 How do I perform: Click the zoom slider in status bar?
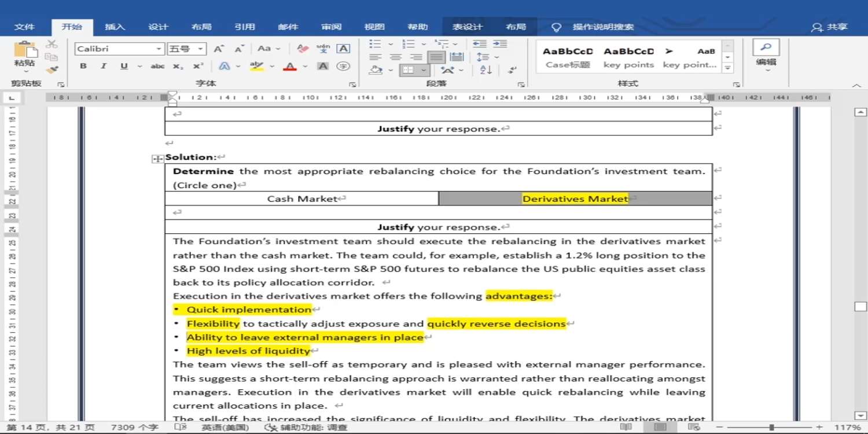(x=772, y=427)
